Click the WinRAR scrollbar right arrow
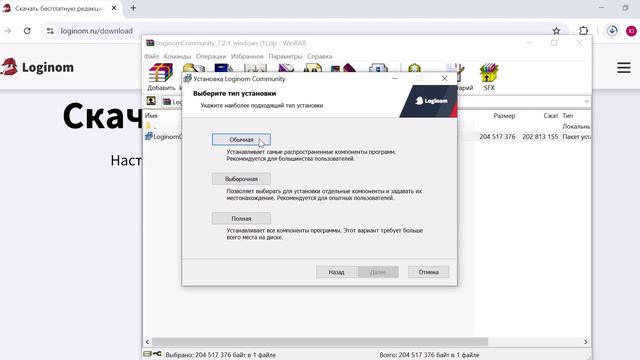Viewport: 640px width, 360px height. [x=586, y=342]
